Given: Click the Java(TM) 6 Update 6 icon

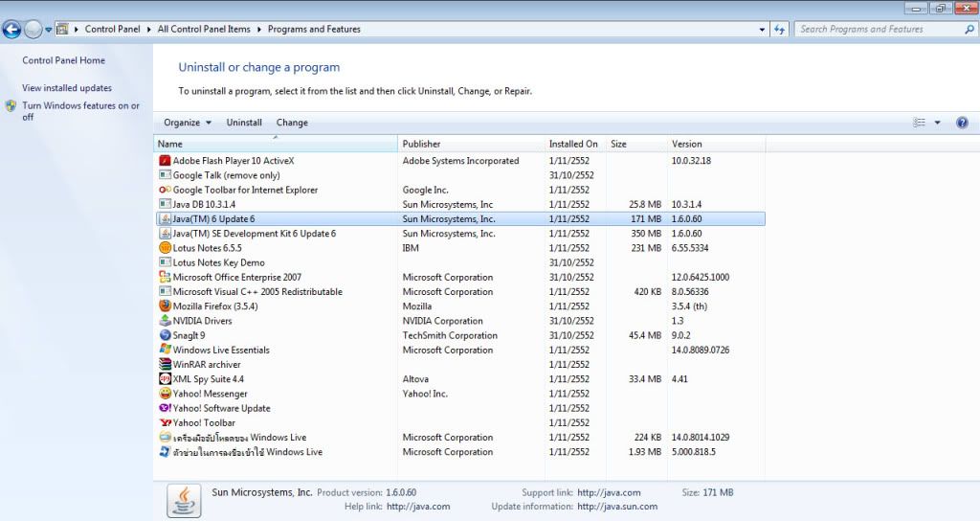Looking at the screenshot, I should [165, 219].
